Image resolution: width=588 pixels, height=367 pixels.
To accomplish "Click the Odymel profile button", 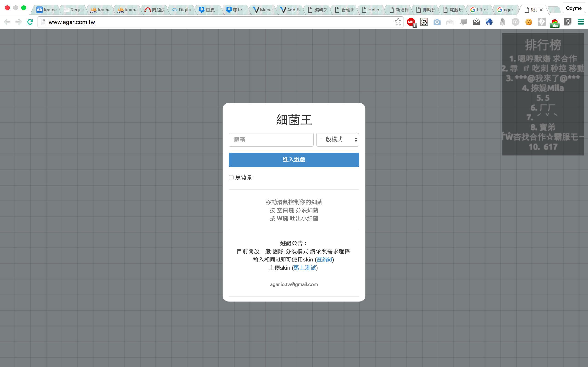I will pos(574,8).
